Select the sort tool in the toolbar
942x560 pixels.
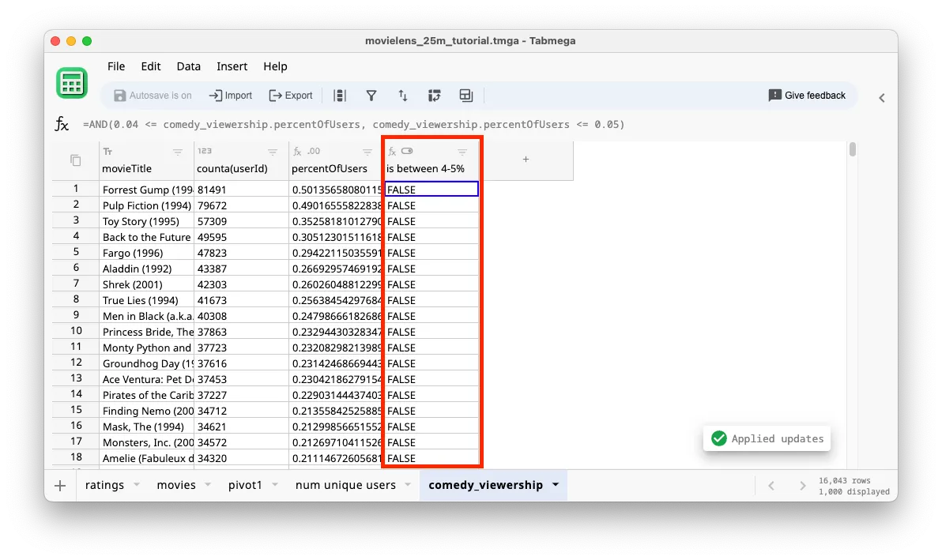(403, 95)
